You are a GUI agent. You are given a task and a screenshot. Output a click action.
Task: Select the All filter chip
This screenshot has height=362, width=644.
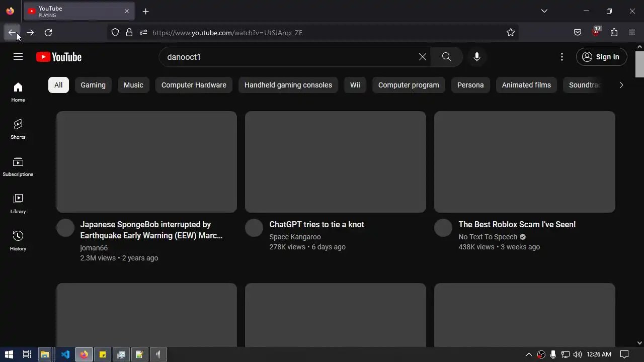58,85
